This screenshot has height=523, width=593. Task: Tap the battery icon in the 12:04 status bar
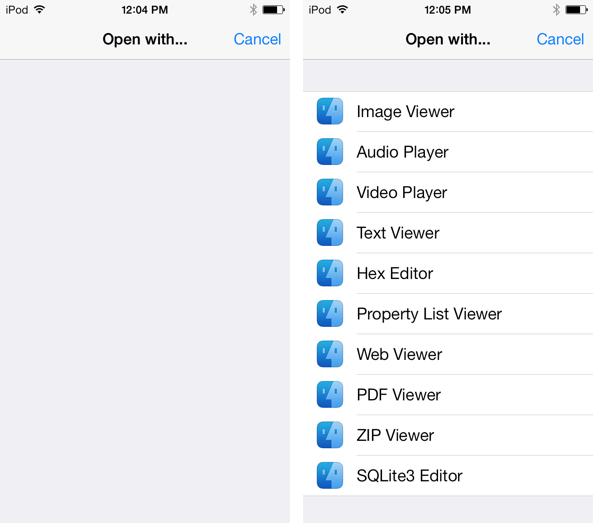273,9
